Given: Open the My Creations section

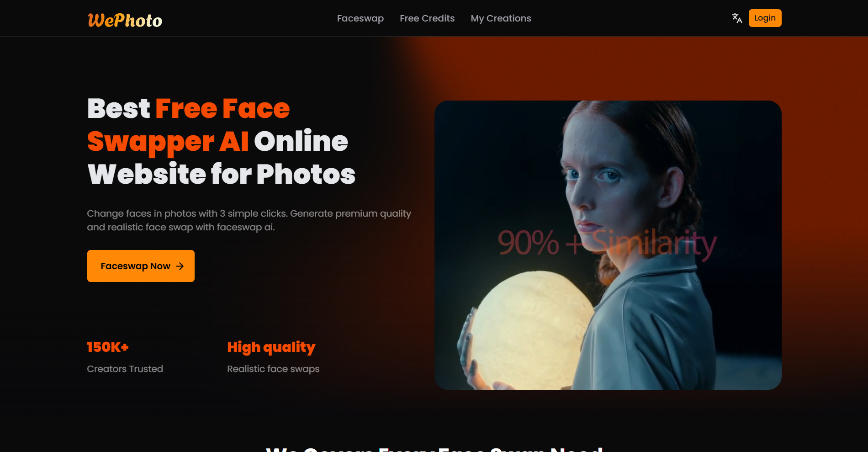Looking at the screenshot, I should [x=501, y=18].
